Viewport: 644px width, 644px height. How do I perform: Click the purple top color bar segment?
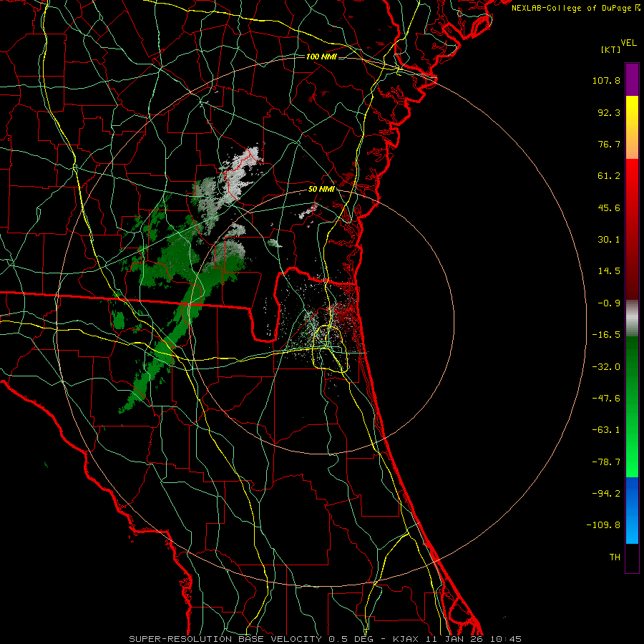pos(632,79)
